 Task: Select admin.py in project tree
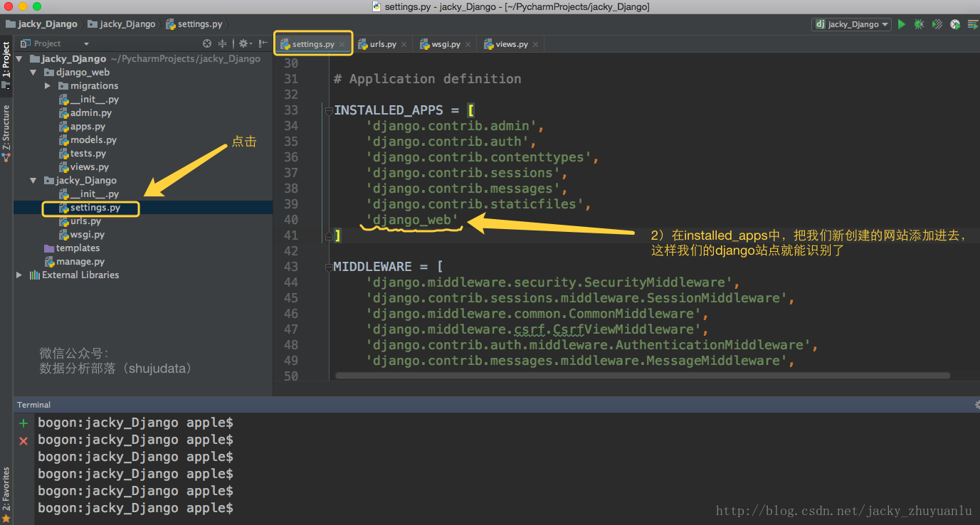[85, 113]
